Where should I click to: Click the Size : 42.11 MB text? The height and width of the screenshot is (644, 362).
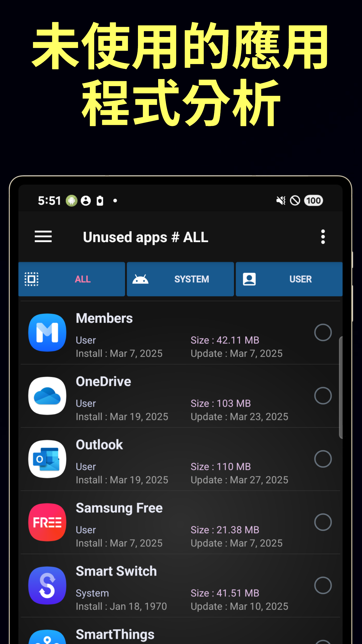pos(225,340)
